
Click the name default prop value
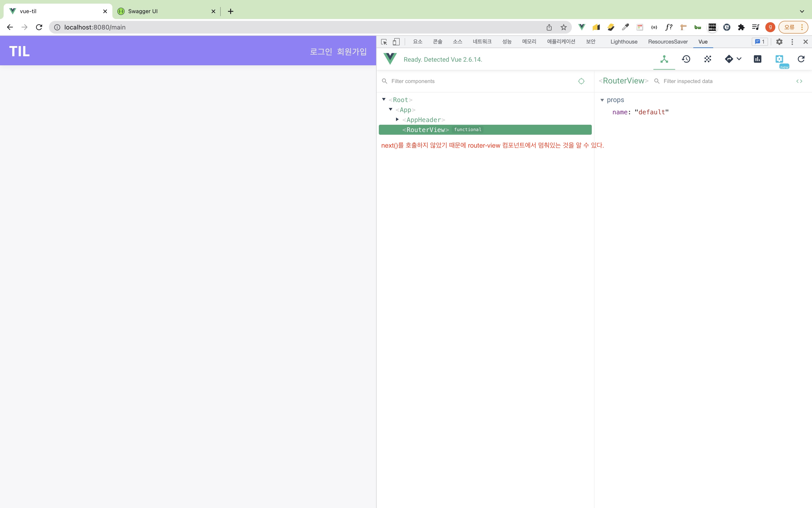(x=651, y=112)
